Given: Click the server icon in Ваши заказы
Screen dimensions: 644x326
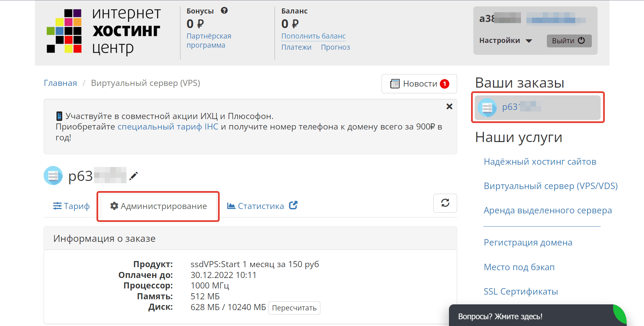Looking at the screenshot, I should click(x=487, y=108).
